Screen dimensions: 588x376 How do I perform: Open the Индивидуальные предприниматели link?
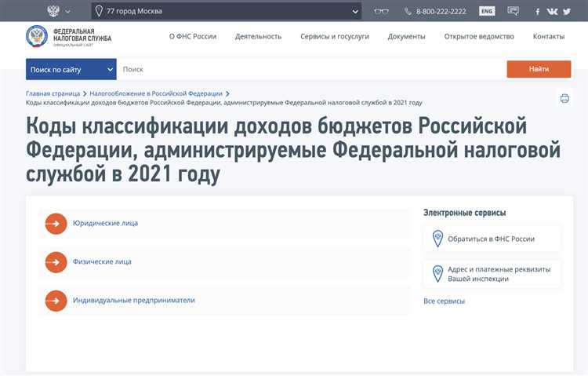pos(134,300)
